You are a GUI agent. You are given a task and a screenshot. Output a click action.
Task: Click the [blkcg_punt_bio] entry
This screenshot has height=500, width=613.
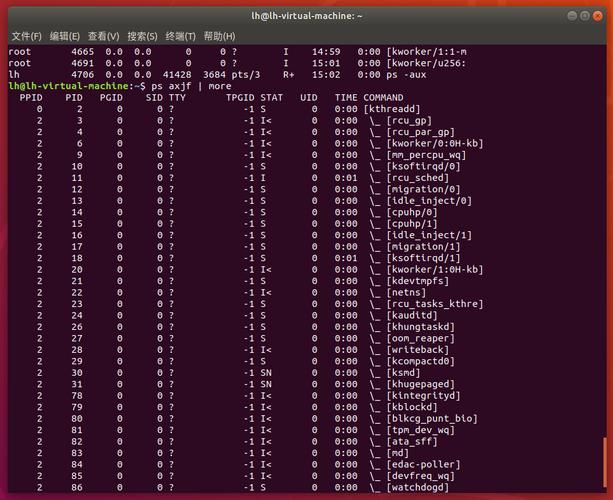[432, 419]
